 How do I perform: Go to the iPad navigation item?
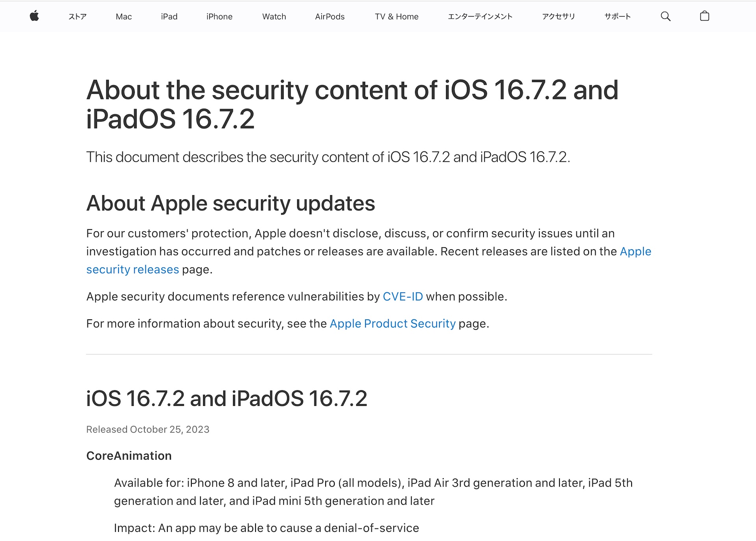click(169, 17)
